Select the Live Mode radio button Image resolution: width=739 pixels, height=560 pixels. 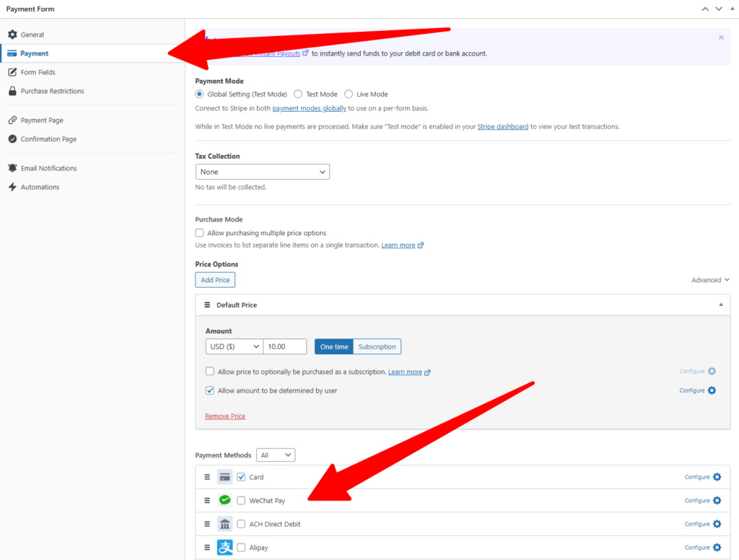point(349,94)
